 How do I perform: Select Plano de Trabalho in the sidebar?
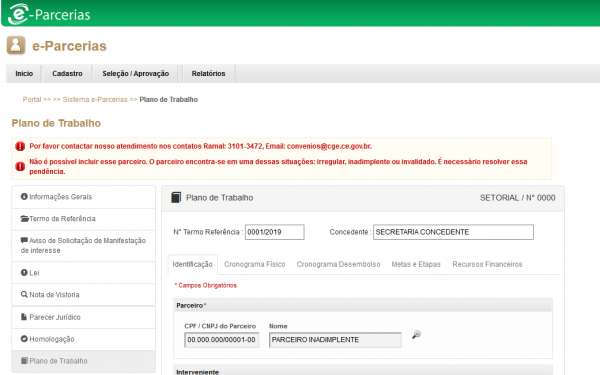(84, 361)
